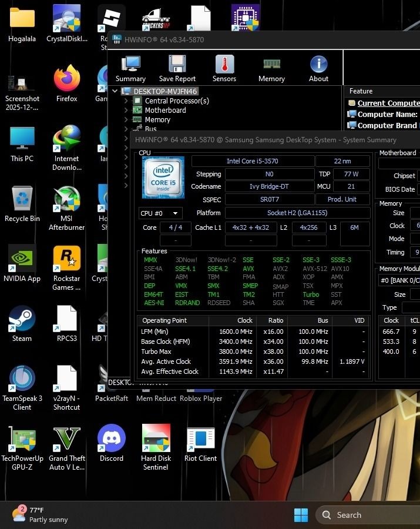Click the 1.1897 V VID value

352,361
